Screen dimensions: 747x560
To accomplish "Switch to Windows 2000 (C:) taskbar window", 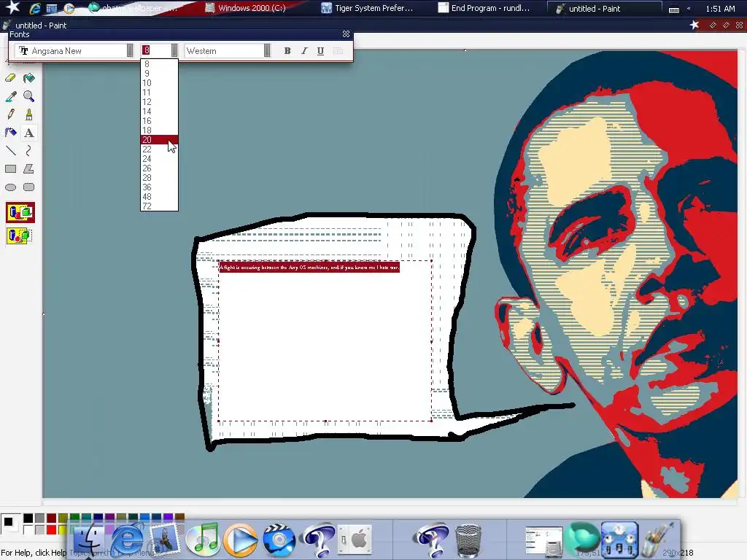I will pyautogui.click(x=245, y=8).
